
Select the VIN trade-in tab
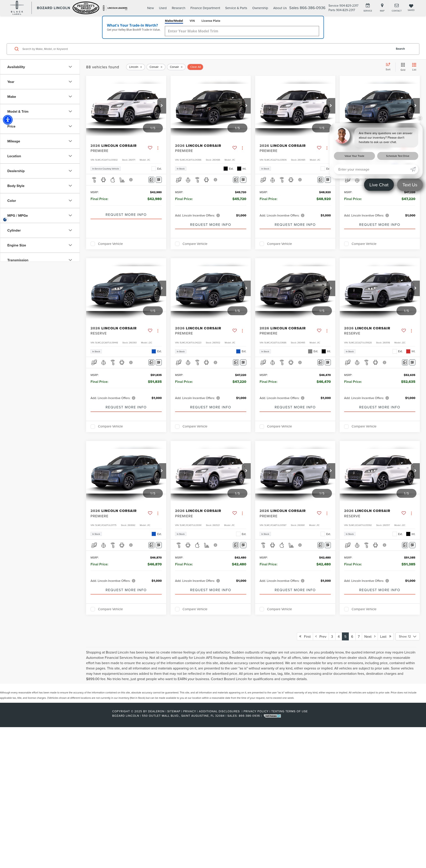coord(192,21)
